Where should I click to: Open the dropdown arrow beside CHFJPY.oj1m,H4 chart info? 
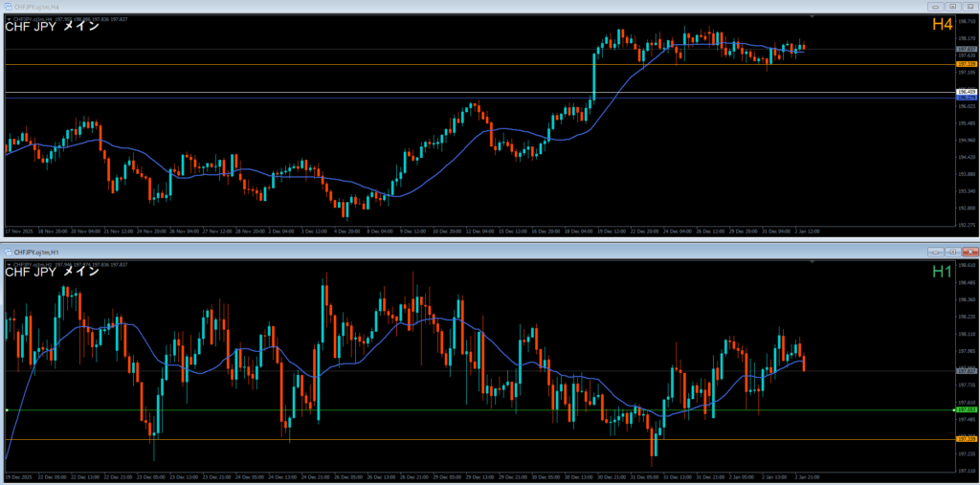coord(9,19)
